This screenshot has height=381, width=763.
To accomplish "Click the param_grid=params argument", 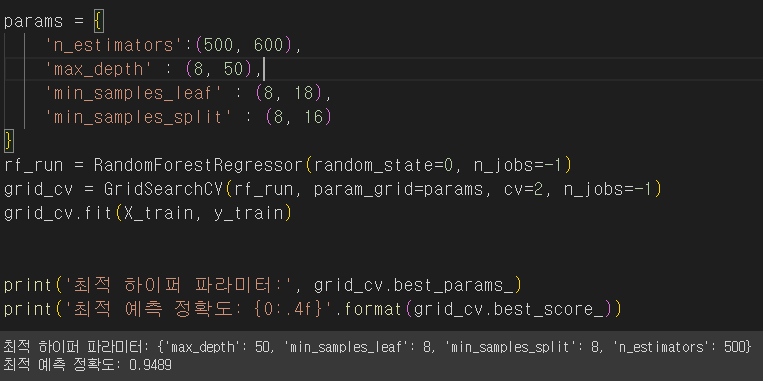I will click(399, 189).
